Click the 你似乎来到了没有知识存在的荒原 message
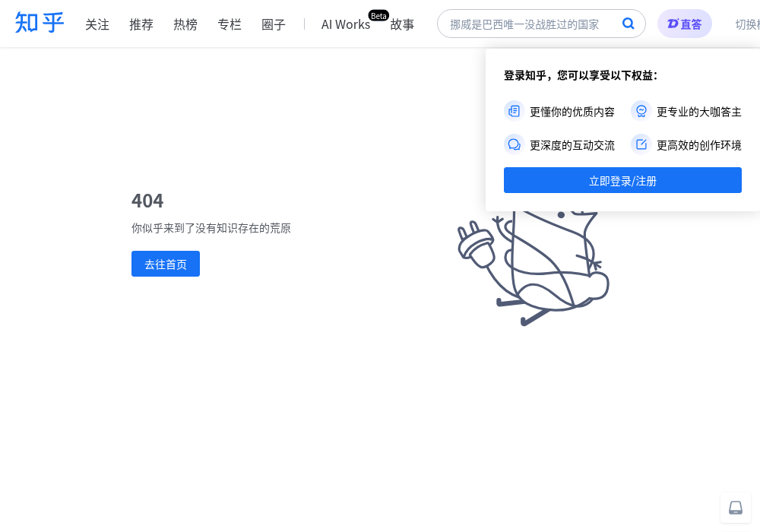The height and width of the screenshot is (532, 760). tap(211, 228)
